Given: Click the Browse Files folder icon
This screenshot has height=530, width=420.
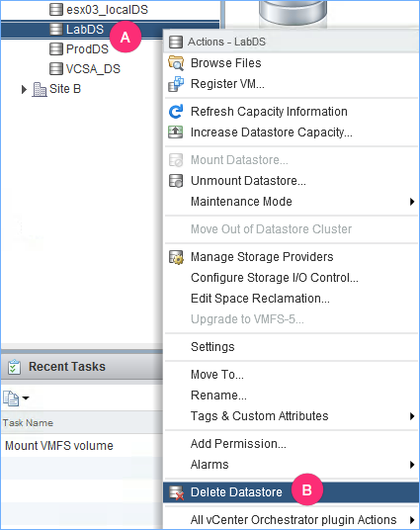Looking at the screenshot, I should (176, 63).
